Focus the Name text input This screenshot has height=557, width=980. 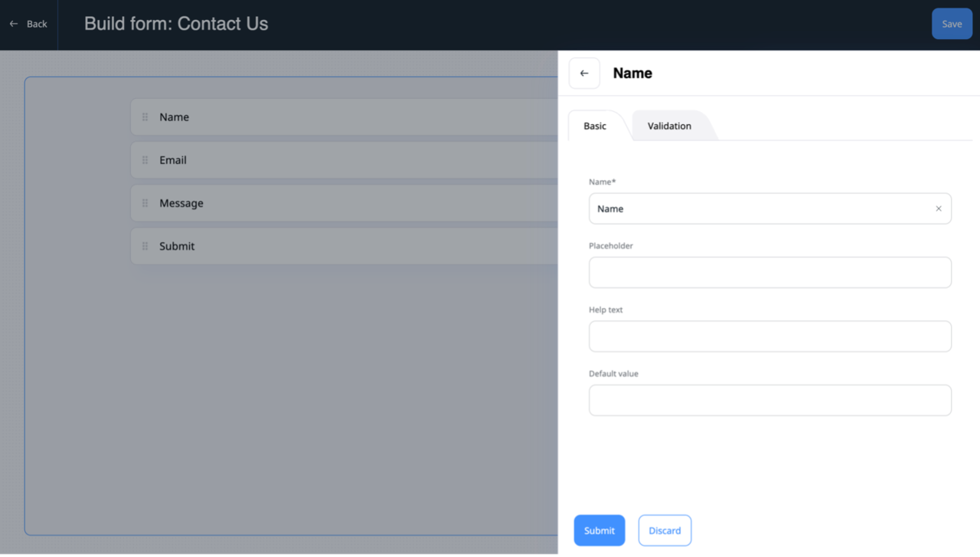[x=770, y=208]
